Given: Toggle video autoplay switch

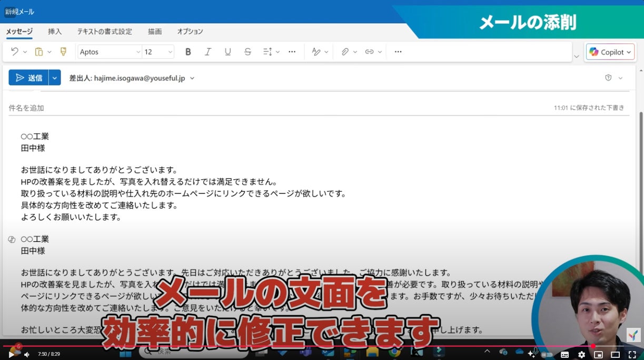Looking at the screenshot, I should pyautogui.click(x=547, y=355).
